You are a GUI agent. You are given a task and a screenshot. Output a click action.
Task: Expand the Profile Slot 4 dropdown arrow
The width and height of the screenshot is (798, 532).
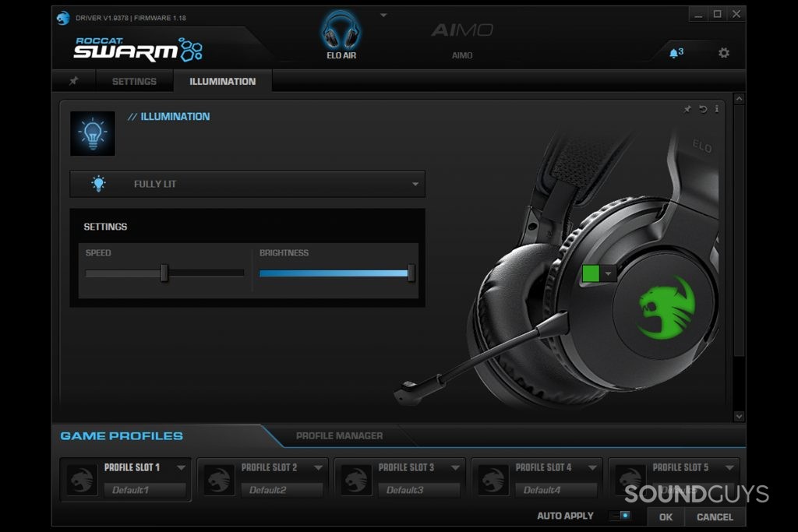click(592, 467)
